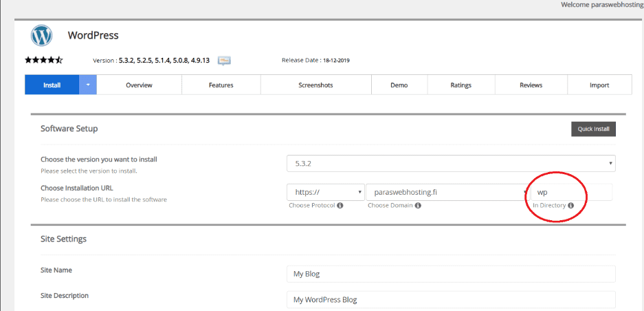Select the Install tab
Screen dimensions: 644x311
(x=52, y=85)
